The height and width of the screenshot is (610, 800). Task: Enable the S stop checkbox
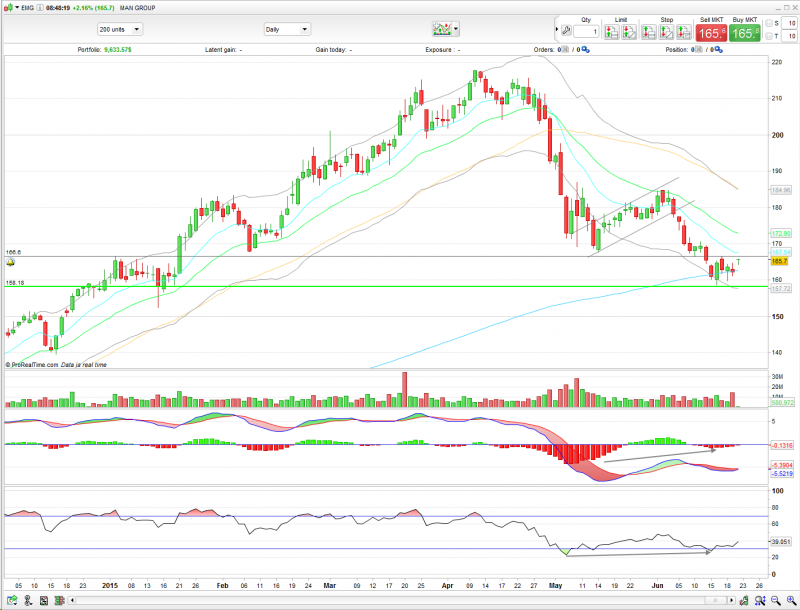pyautogui.click(x=770, y=23)
